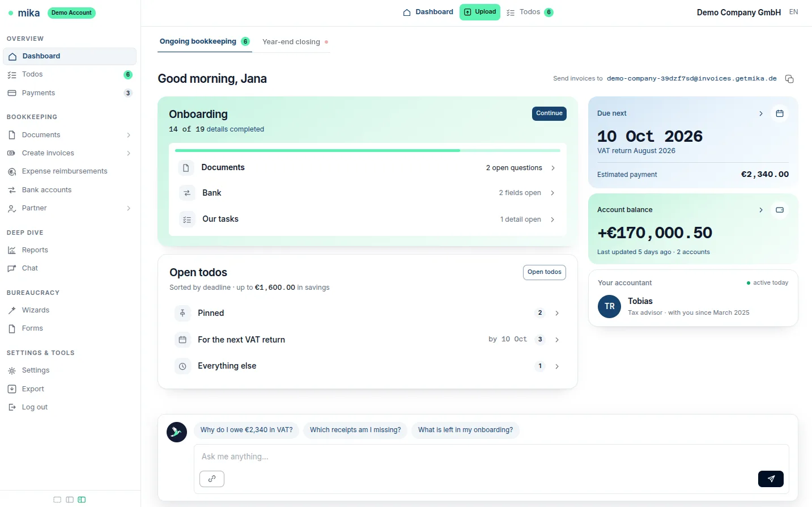Open Bank accounts in sidebar
The image size is (812, 507).
70,190
